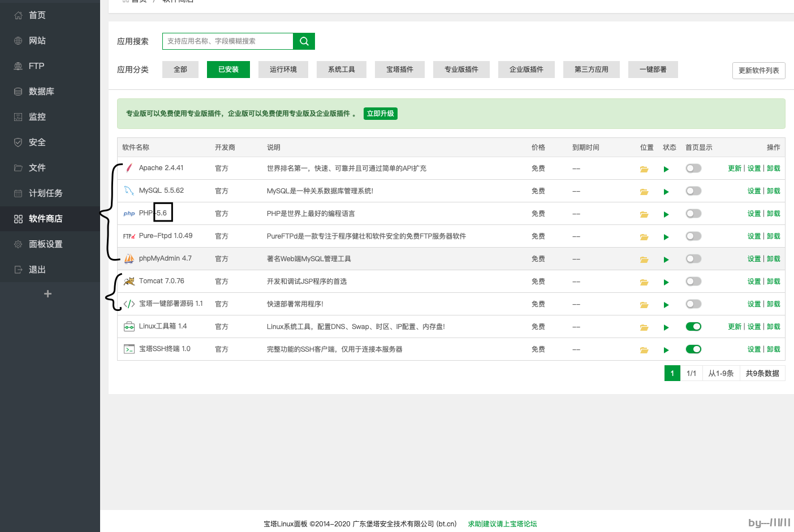Image resolution: width=794 pixels, height=532 pixels.
Task: Click 设置 link for MySQL 5.5.62
Action: [754, 191]
